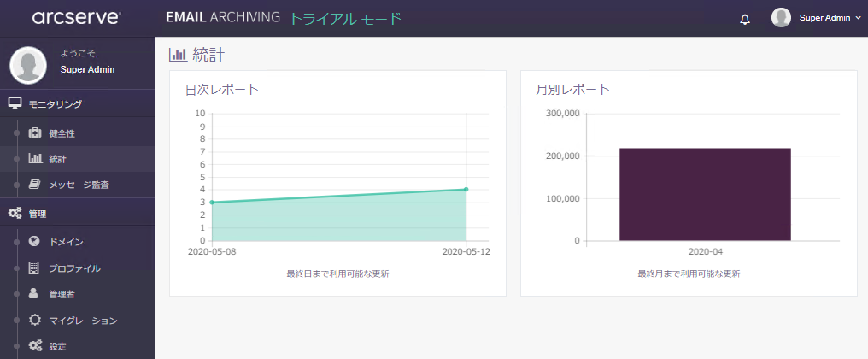868x359 pixels.
Task: Click the 健全性 first-aid kit icon
Action: tap(35, 133)
